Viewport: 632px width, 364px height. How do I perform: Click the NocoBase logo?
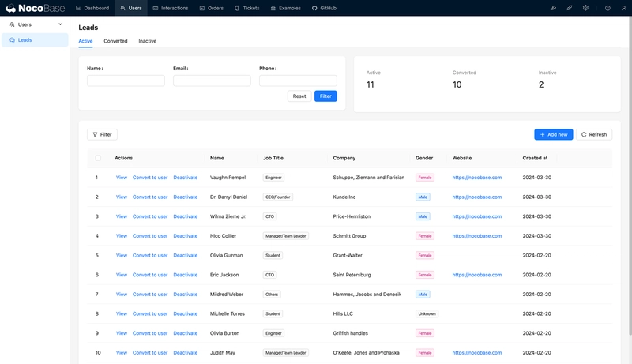click(x=35, y=8)
